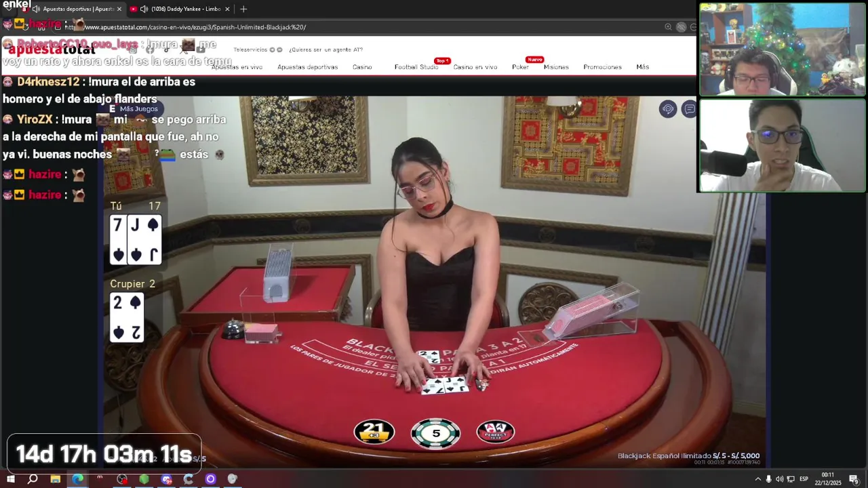Viewport: 868px width, 488px height.
Task: Show hidden system tray icons
Action: (x=757, y=479)
